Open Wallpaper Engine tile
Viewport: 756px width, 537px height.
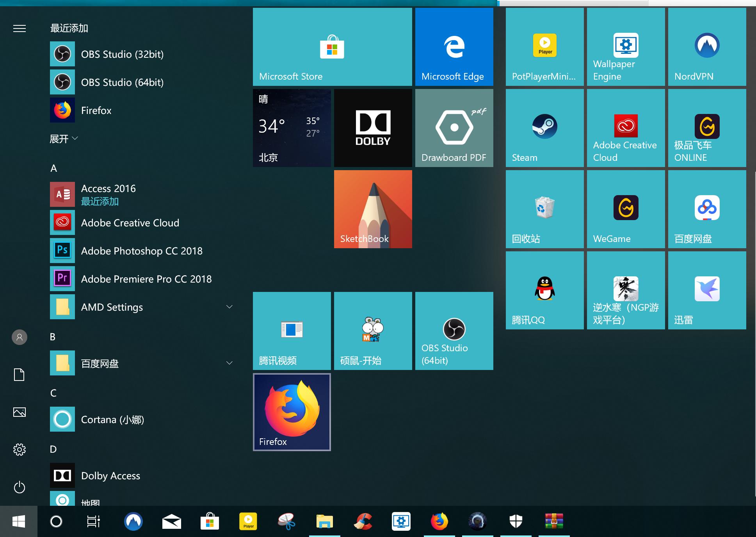pos(626,47)
